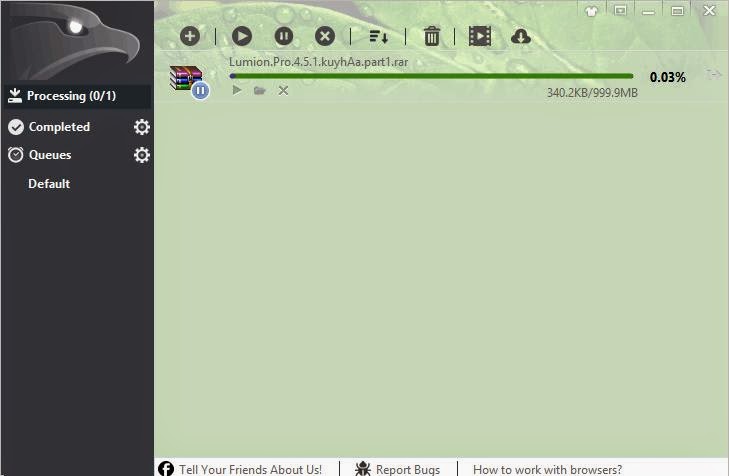729x476 pixels.
Task: Open skin selector shirt icon
Action: pyautogui.click(x=591, y=11)
